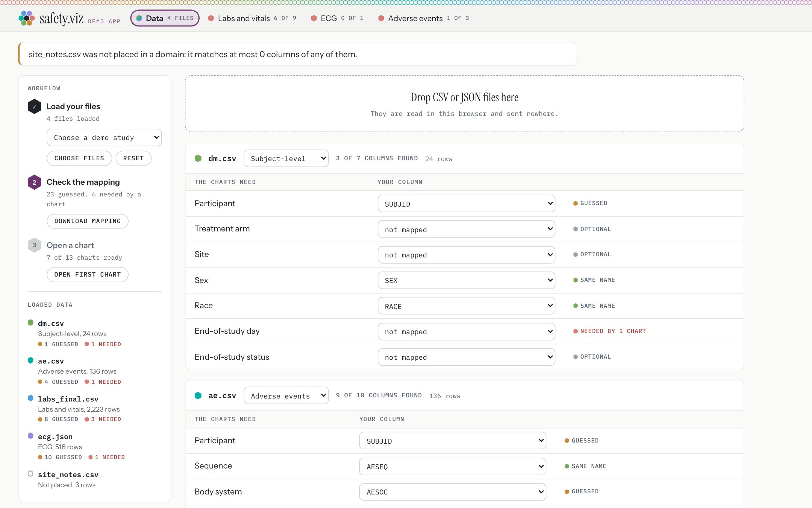Switch to the ECG tab
The height and width of the screenshot is (508, 812).
pyautogui.click(x=337, y=18)
